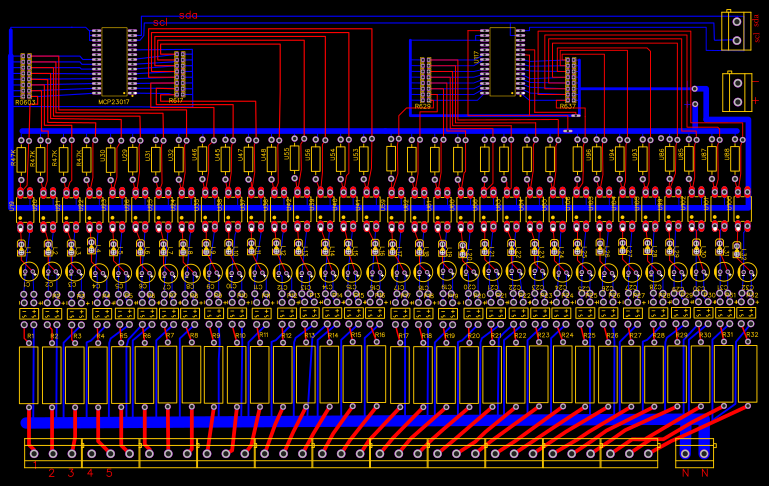Click the U47 resistor designator

click(x=240, y=155)
